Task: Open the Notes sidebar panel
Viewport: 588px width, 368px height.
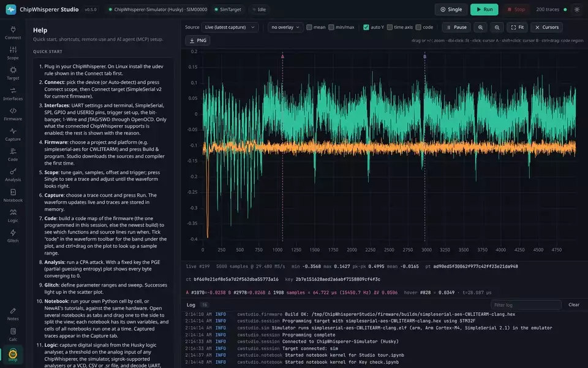Action: [x=13, y=314]
